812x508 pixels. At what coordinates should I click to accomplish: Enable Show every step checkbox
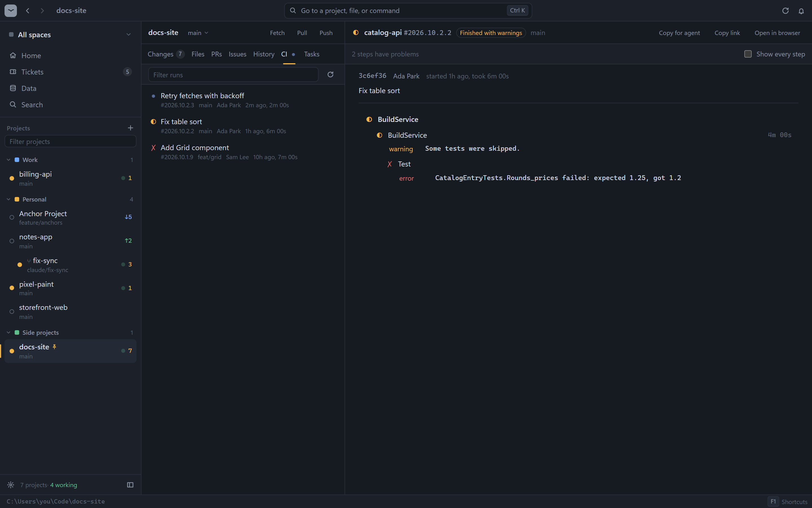748,54
